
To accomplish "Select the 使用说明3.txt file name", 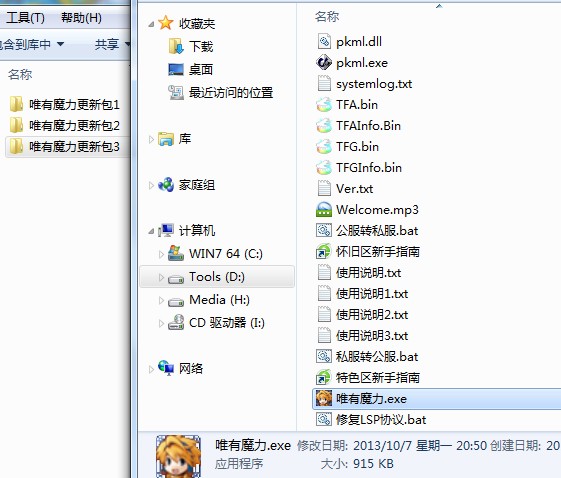I will coord(372,336).
